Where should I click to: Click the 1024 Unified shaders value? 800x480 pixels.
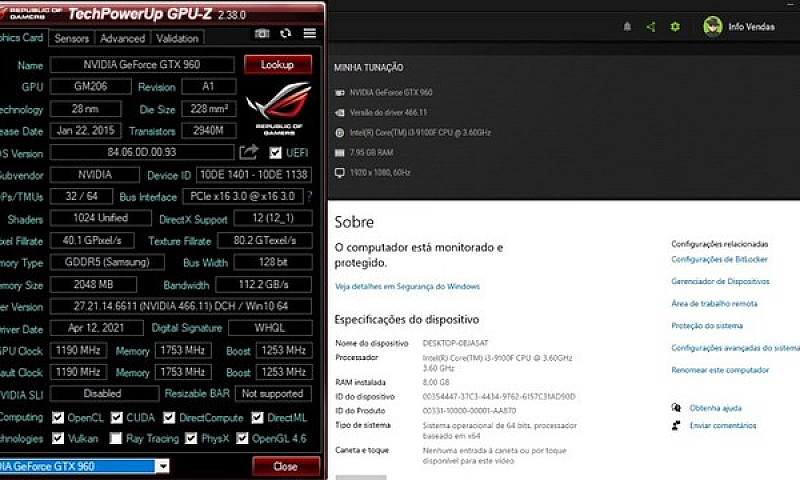point(101,218)
